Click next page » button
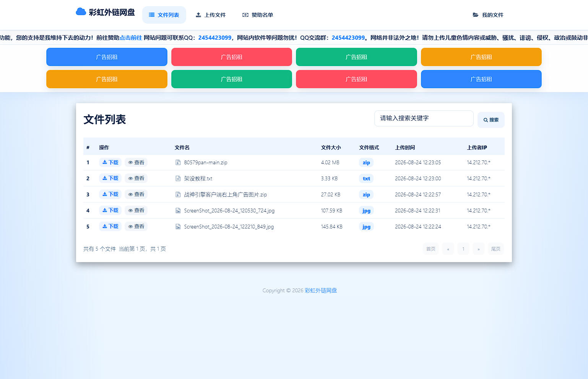Screen dimensions: 588x379 click(x=479, y=249)
